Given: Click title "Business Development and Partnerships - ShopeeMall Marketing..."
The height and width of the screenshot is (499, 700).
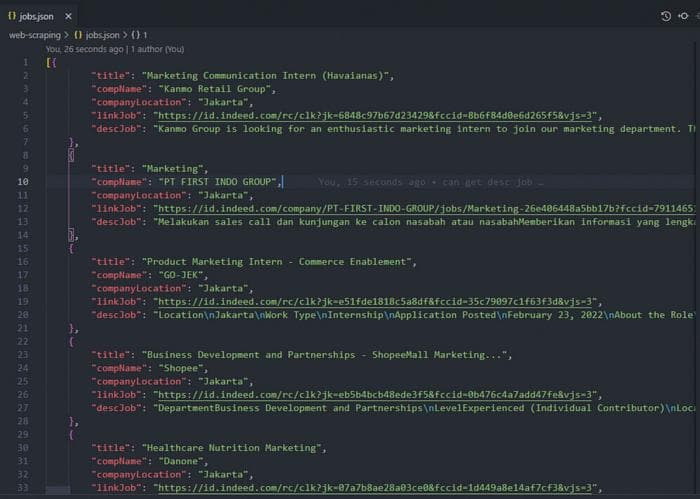Looking at the screenshot, I should (x=325, y=355).
